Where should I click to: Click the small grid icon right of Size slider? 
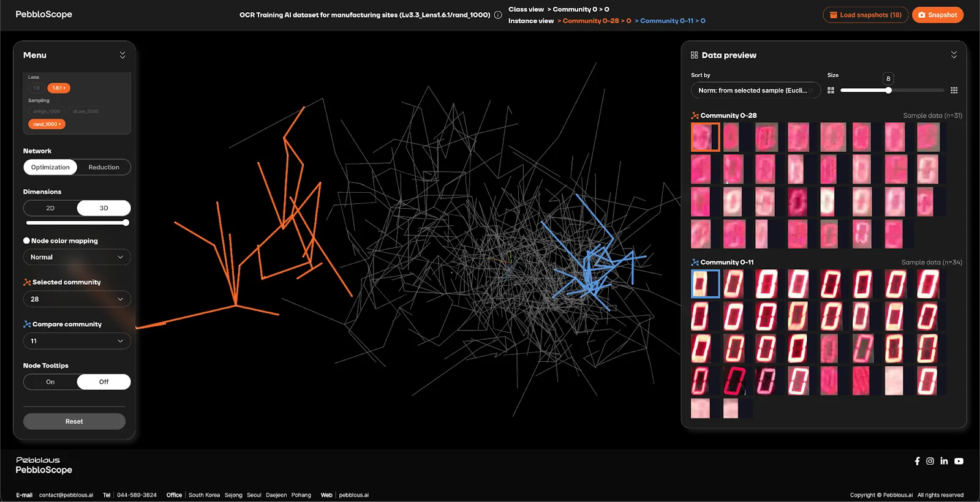tap(954, 91)
